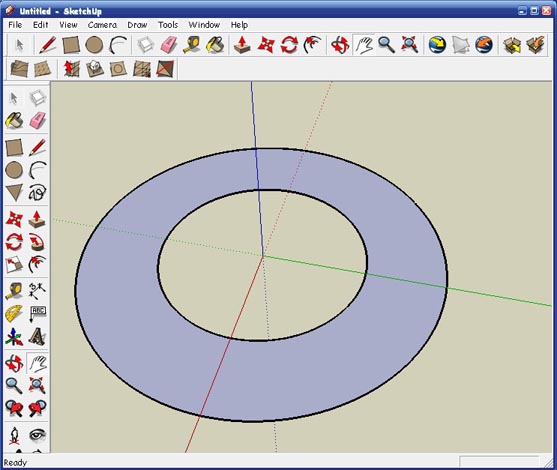The height and width of the screenshot is (470, 557).
Task: Choose Paint Bucket in the left tool palette
Action: point(14,120)
